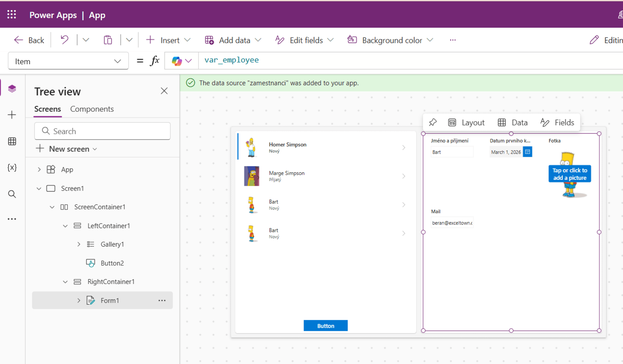This screenshot has width=623, height=364.
Task: Click the Search magnifier in left rail
Action: coord(12,194)
